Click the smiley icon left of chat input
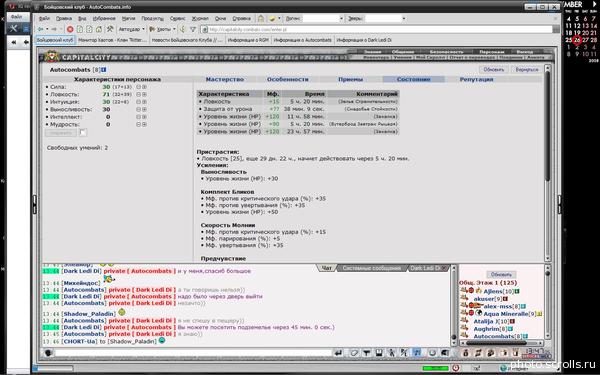The width and height of the screenshot is (600, 375). click(48, 353)
